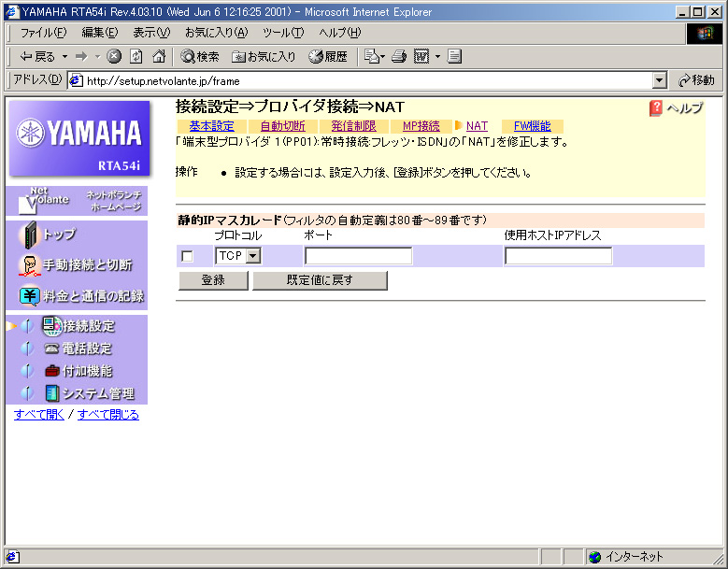Click the Refresh page icon
This screenshot has width=728, height=569.
pyautogui.click(x=136, y=56)
